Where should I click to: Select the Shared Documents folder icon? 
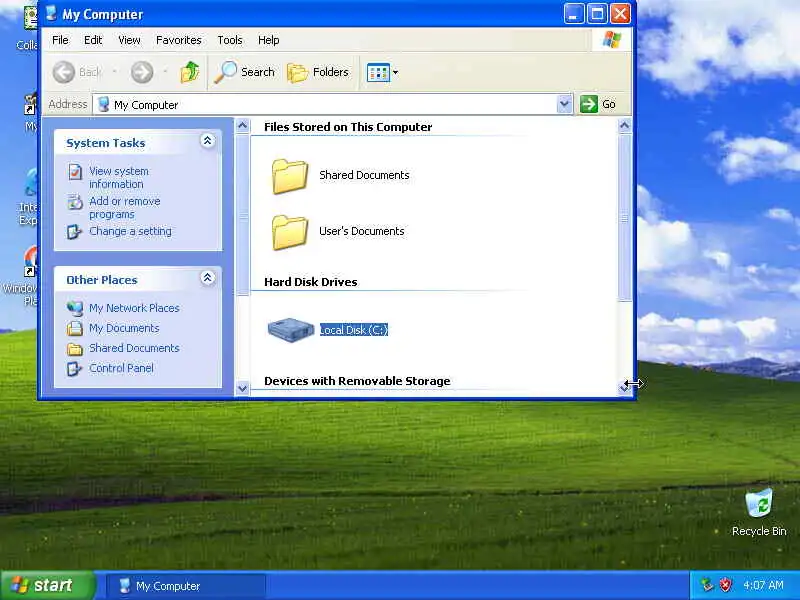pyautogui.click(x=290, y=176)
